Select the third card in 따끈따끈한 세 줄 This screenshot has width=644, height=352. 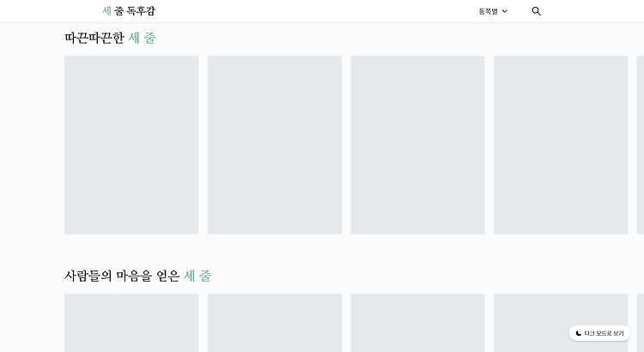click(x=417, y=145)
